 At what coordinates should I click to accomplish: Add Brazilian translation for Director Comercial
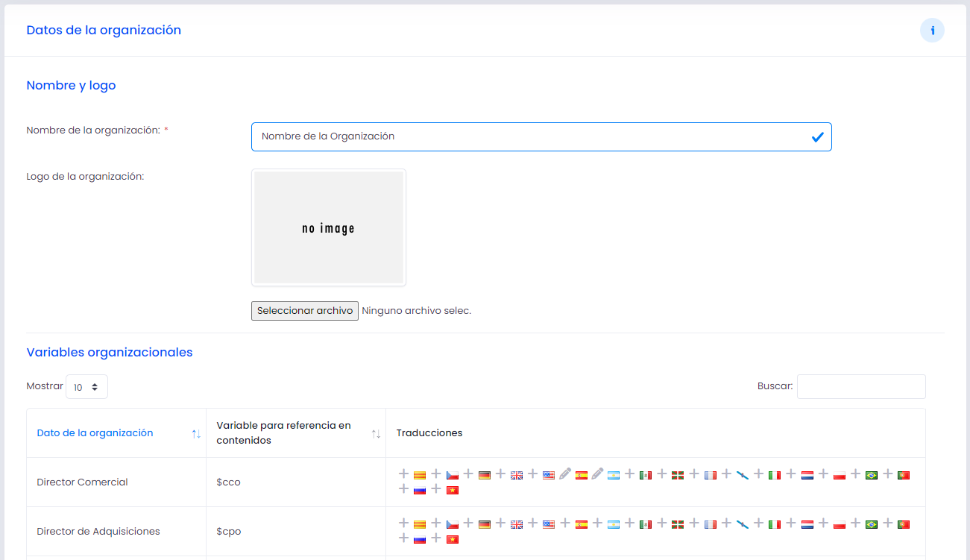(855, 474)
